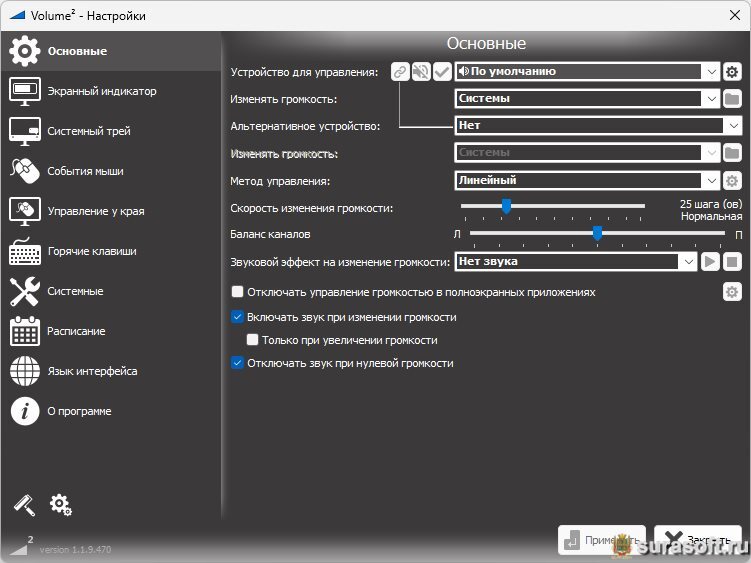751x563 pixels.
Task: Click the calendar icon for Расписание
Action: [x=24, y=331]
